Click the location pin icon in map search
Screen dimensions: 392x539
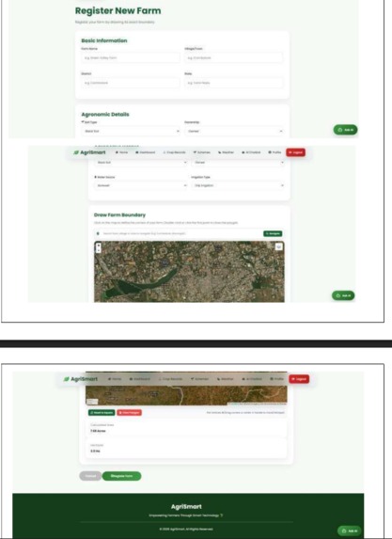pos(98,233)
